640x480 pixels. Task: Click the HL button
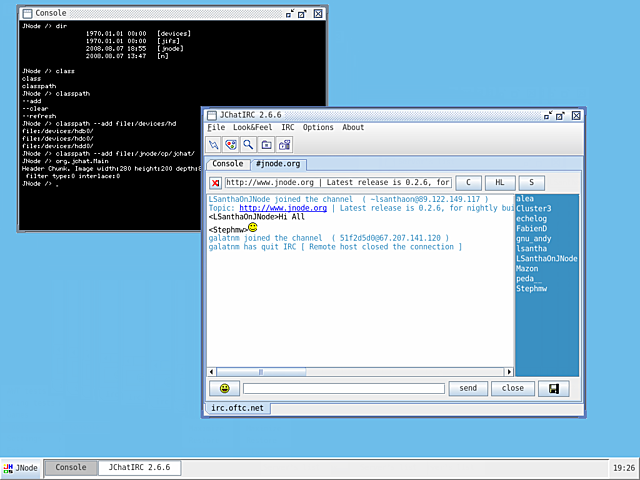click(500, 182)
